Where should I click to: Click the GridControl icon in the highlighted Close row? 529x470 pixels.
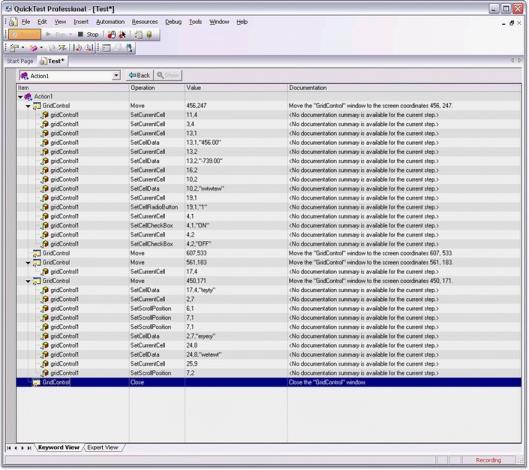36,382
